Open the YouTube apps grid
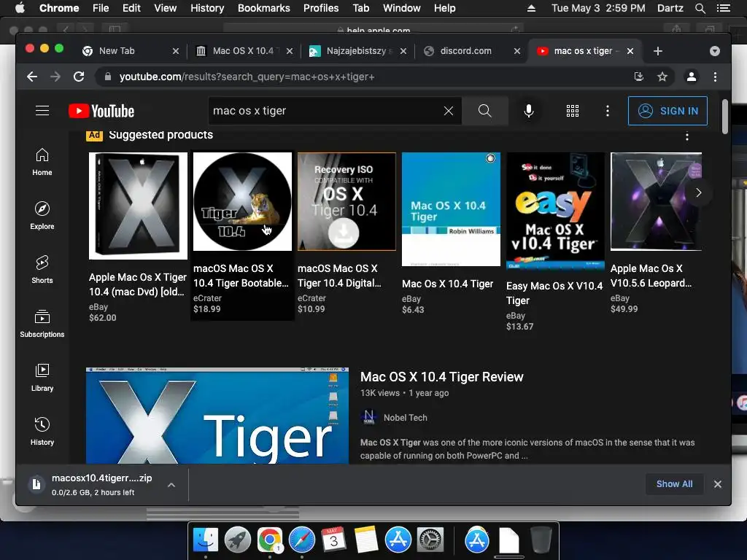Image resolution: width=747 pixels, height=560 pixels. [x=572, y=111]
